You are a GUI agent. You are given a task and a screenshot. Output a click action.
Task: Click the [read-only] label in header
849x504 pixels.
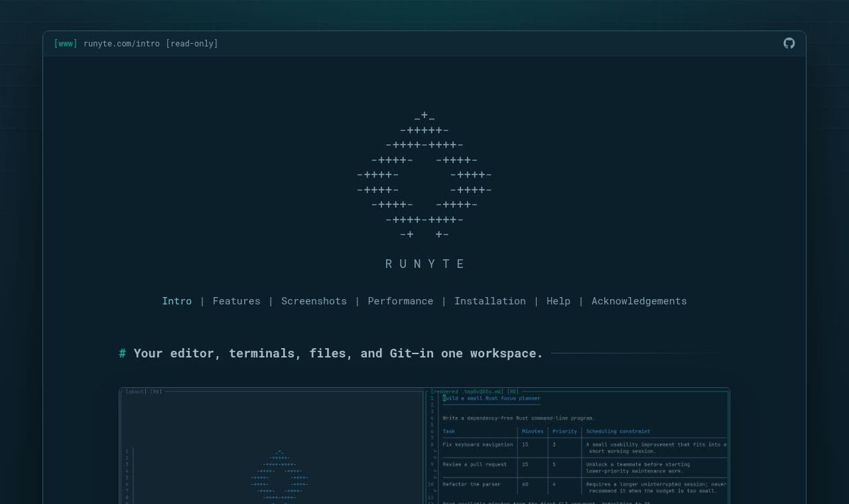192,44
